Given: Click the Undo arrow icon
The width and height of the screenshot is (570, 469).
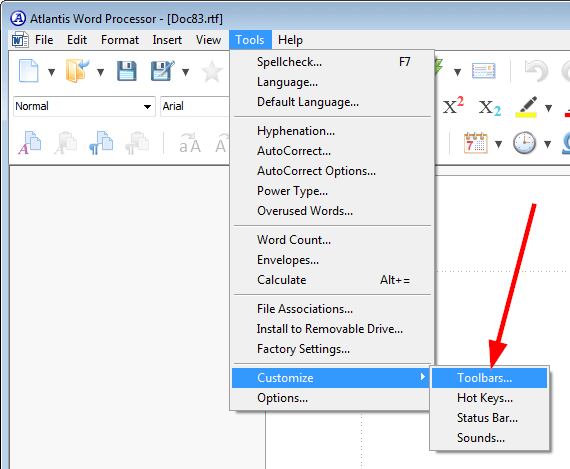Looking at the screenshot, I should click(x=536, y=71).
